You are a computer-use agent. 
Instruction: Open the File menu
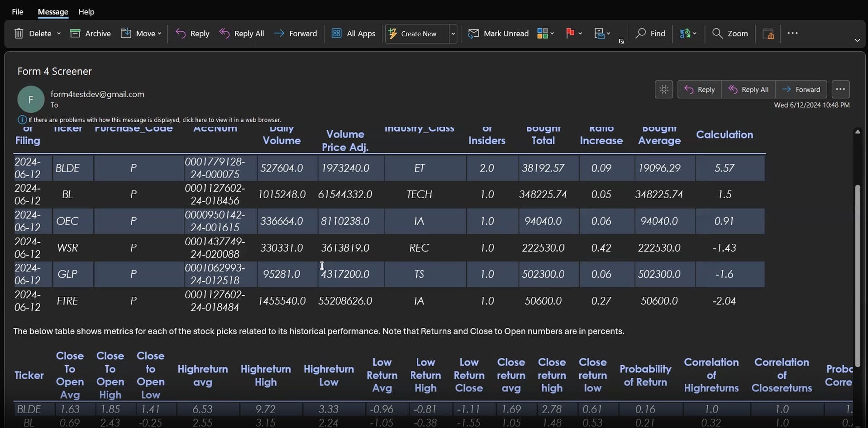point(18,12)
